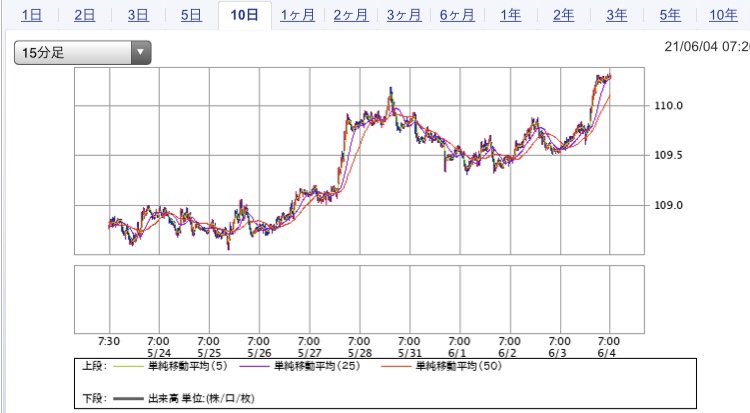Click the 単純移動平均(50) legend entry
This screenshot has width=750, height=413.
click(458, 366)
